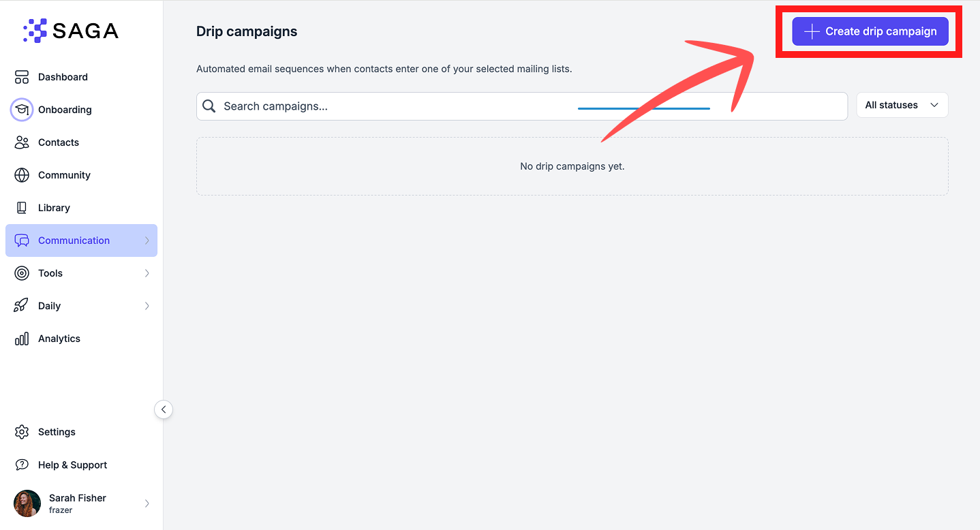
Task: Expand the Communication menu chevron
Action: (x=147, y=240)
